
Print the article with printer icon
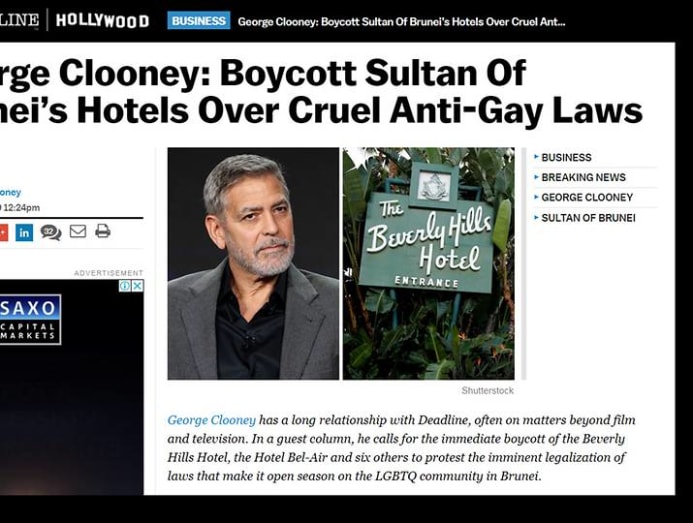tap(103, 231)
